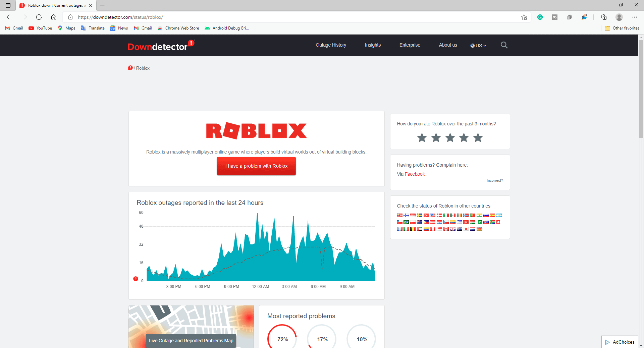This screenshot has height=348, width=644.
Task: Select the Japan flag
Action: (x=466, y=229)
